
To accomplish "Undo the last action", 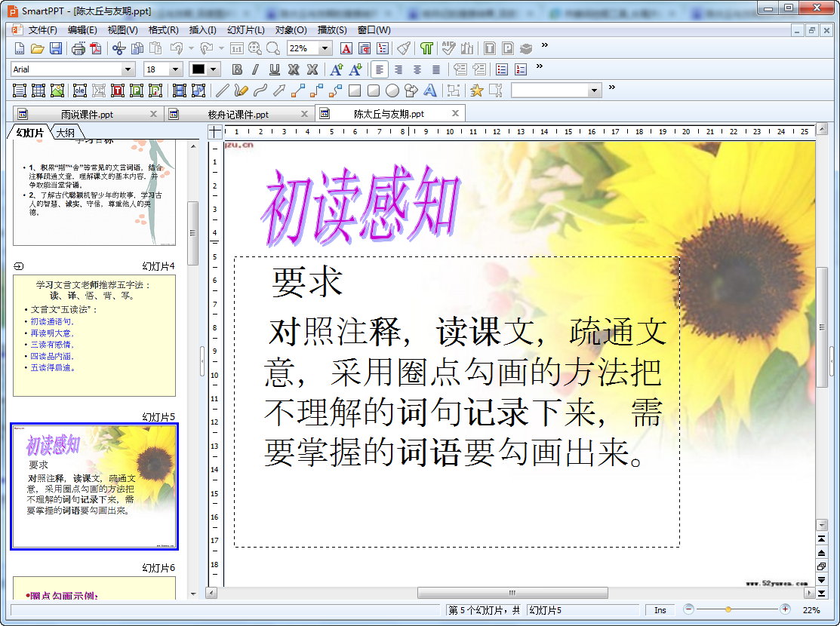I will click(177, 49).
